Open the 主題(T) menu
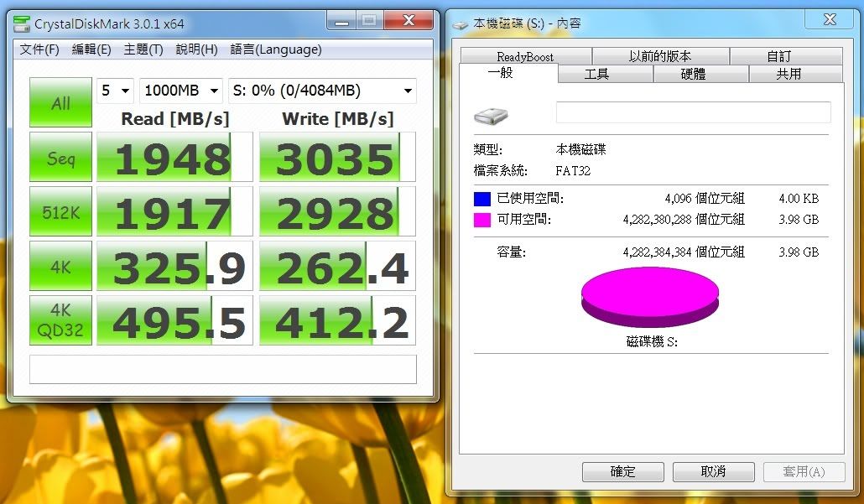This screenshot has height=504, width=864. [x=143, y=49]
